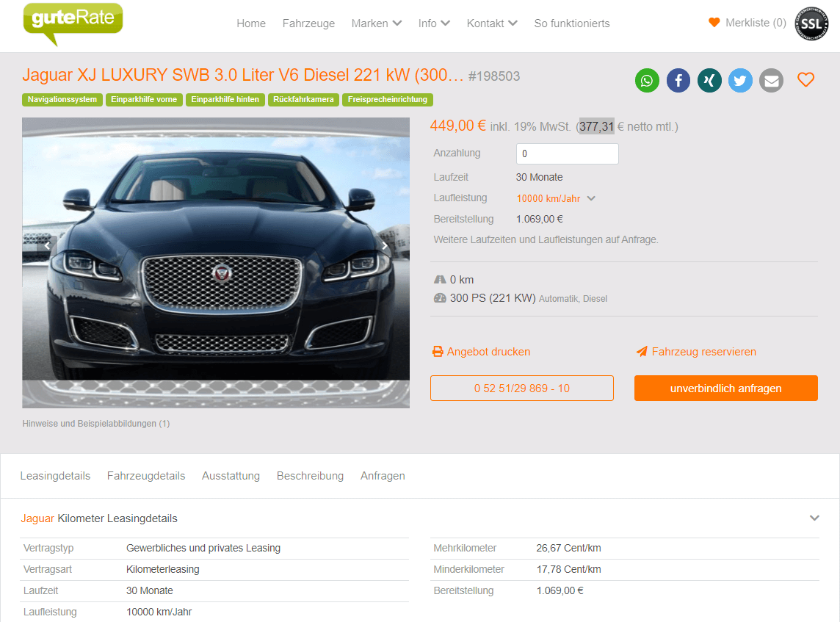Share the offer by email icon
840x622 pixels.
pos(772,81)
